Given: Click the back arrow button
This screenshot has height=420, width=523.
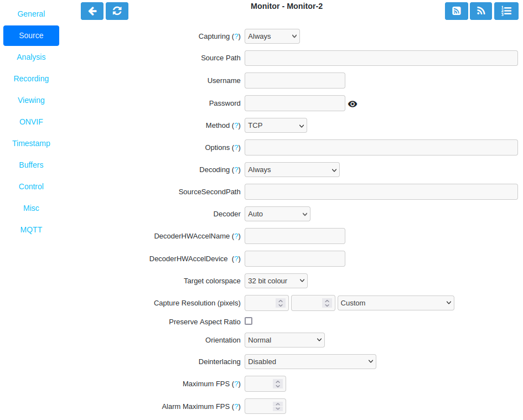Looking at the screenshot, I should 92,11.
